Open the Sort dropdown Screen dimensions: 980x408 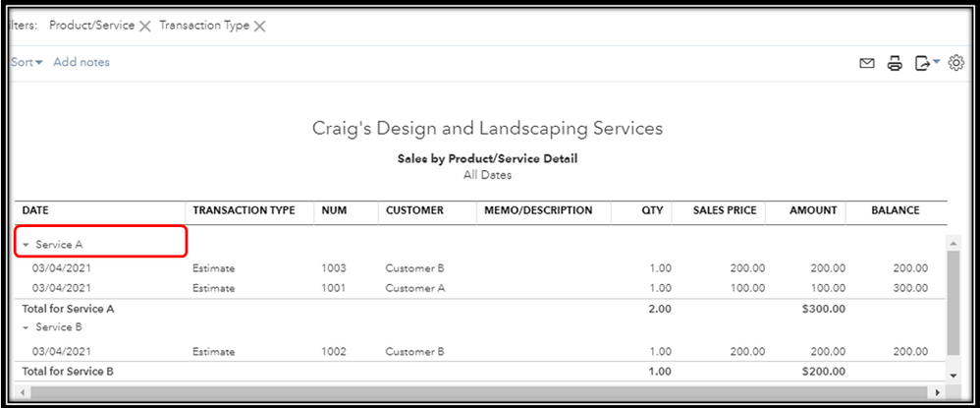tap(27, 62)
